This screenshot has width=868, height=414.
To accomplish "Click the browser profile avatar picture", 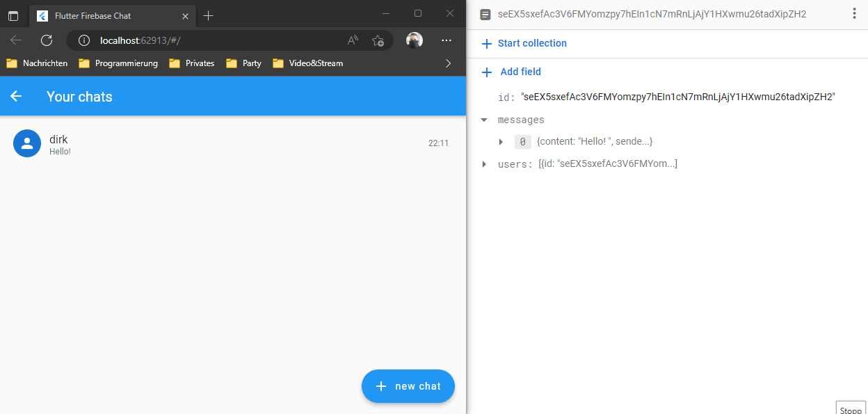I will coord(415,40).
